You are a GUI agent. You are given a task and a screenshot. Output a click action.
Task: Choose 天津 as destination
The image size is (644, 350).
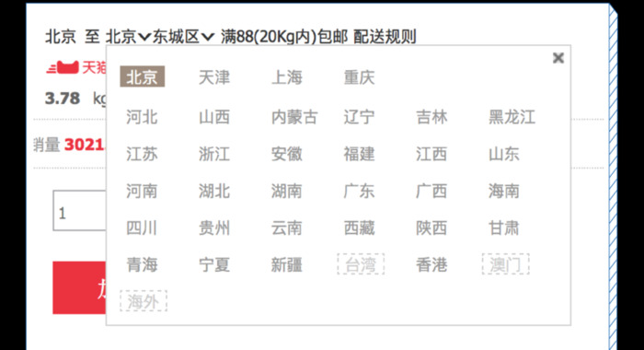point(214,77)
